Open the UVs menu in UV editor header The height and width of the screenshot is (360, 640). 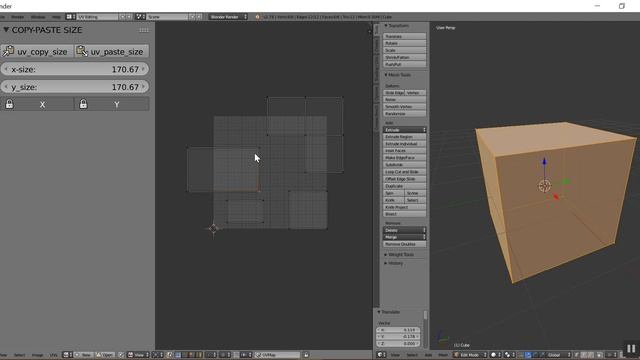coord(53,355)
